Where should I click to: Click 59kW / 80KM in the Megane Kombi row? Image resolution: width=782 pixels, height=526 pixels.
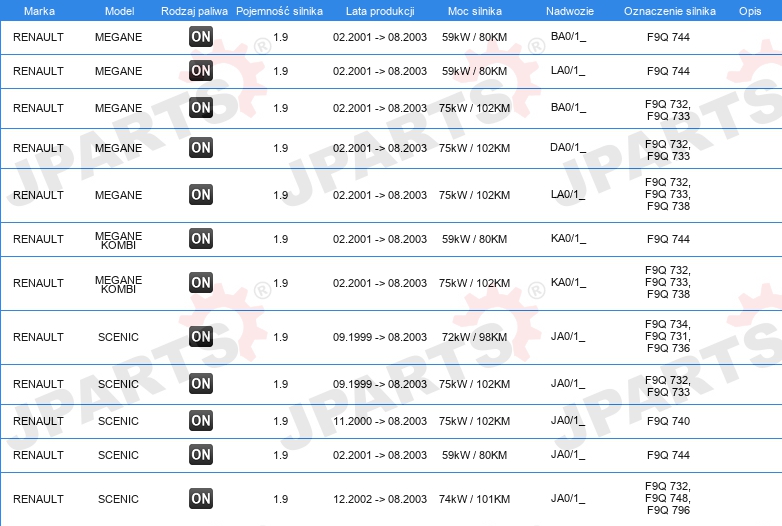click(x=474, y=239)
